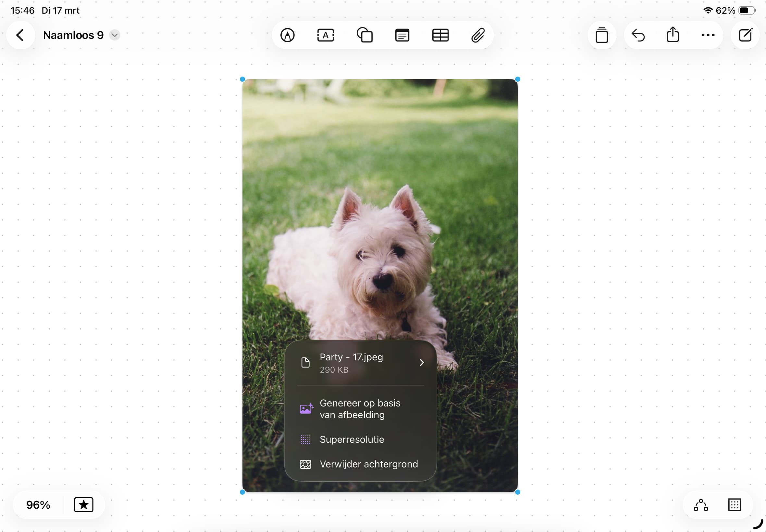Image resolution: width=766 pixels, height=532 pixels.
Task: Expand the Naamloos 9 title dropdown
Action: coord(114,35)
